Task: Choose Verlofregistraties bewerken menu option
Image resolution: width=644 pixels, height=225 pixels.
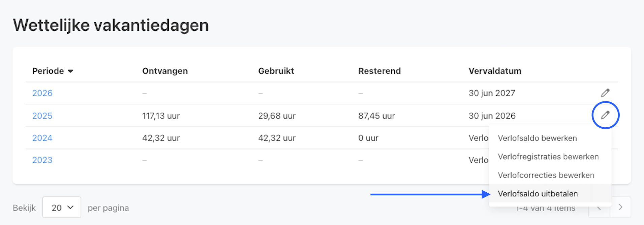Action: point(548,157)
